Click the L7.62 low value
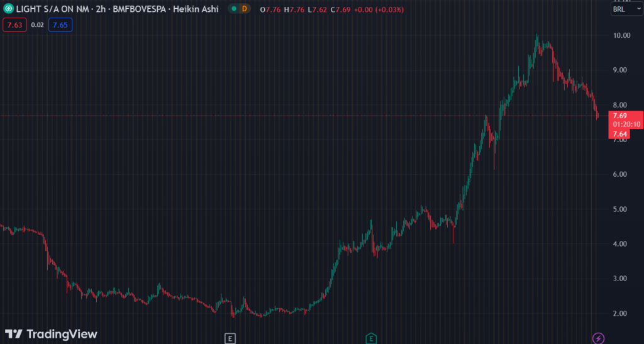 point(318,9)
